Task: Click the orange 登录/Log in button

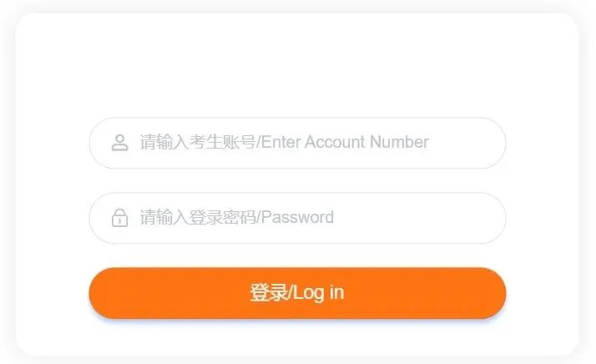Action: [x=298, y=293]
